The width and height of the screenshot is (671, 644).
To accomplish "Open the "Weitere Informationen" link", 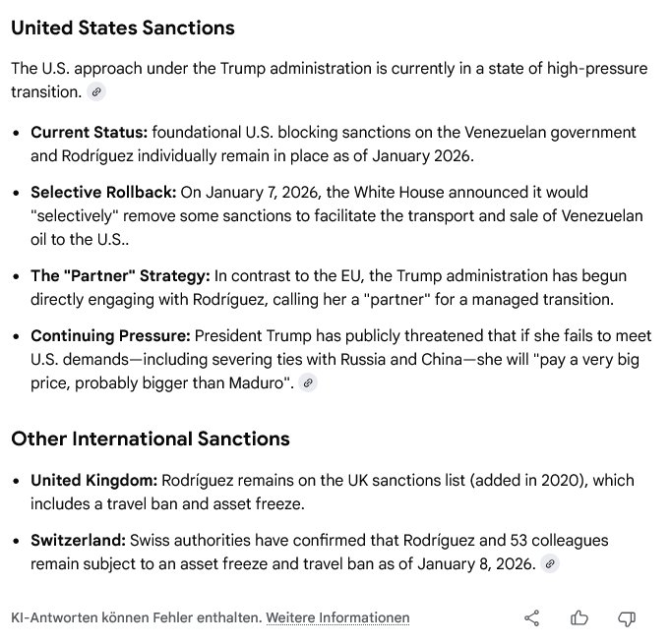I will coord(337,618).
